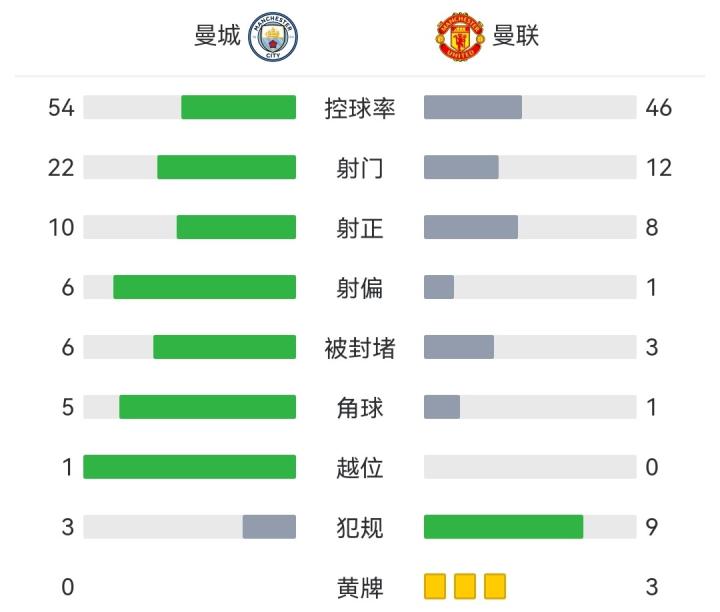The image size is (720, 612).
Task: Click the 越位 offside label
Action: (x=360, y=467)
